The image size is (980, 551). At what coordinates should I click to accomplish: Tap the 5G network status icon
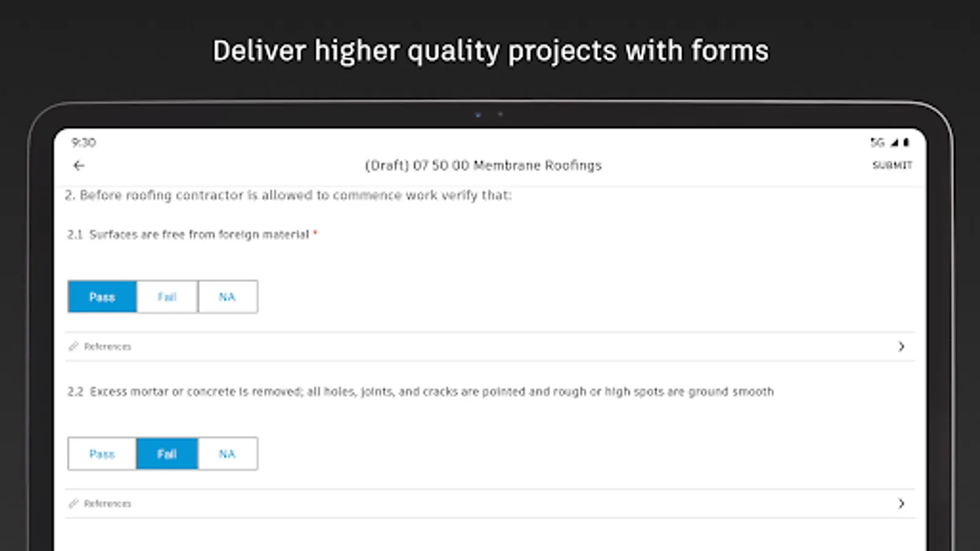click(877, 143)
